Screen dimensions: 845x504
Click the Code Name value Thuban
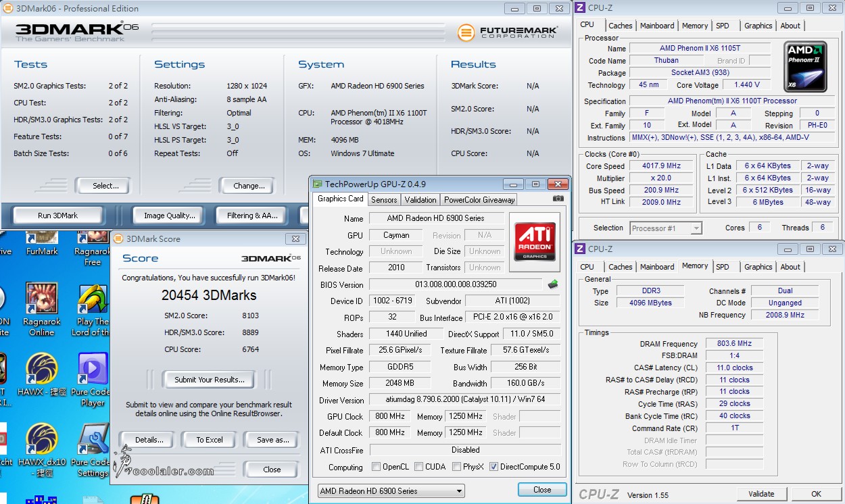[666, 61]
